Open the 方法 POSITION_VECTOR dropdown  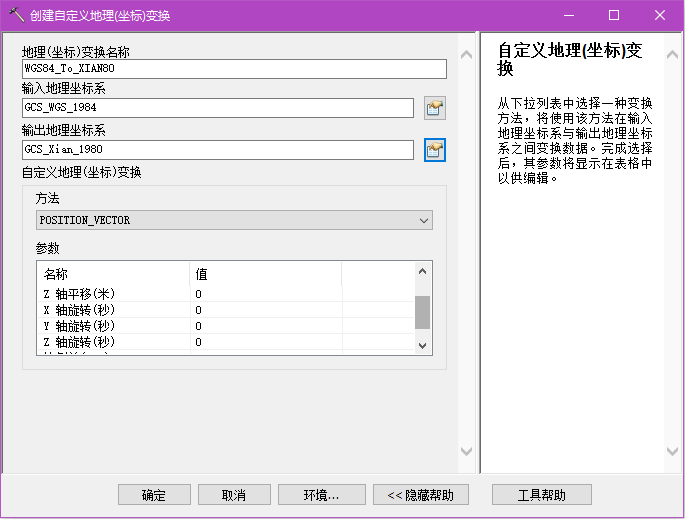234,220
